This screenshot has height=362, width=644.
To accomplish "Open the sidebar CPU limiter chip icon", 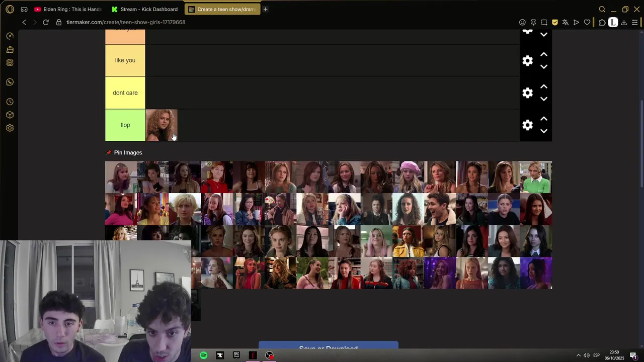I will tap(10, 62).
